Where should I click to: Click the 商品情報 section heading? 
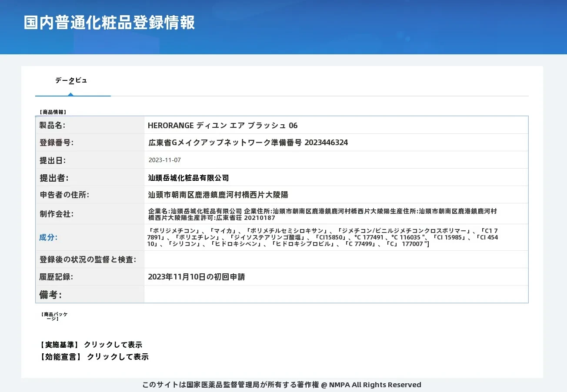pyautogui.click(x=53, y=112)
